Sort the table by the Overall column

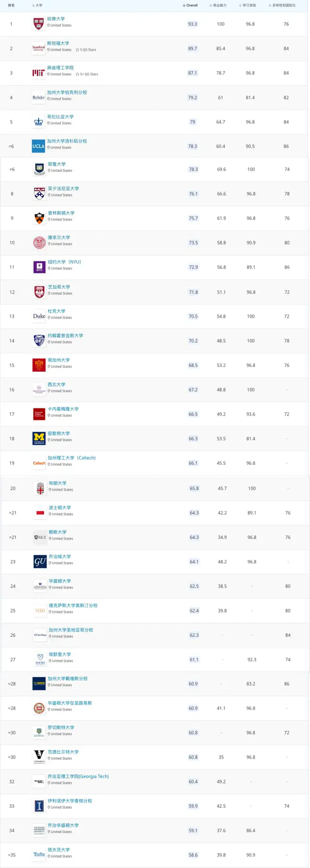[190, 6]
